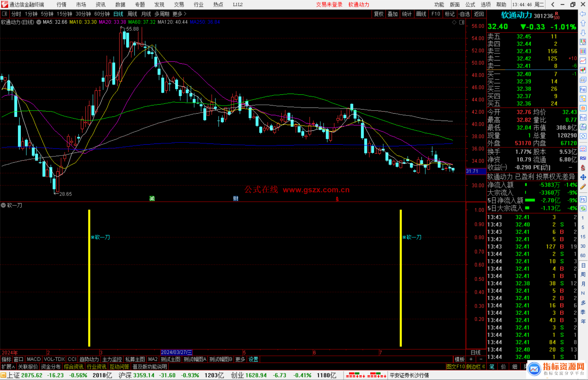Select the blue four-way move arrows icon

[x=583, y=177]
